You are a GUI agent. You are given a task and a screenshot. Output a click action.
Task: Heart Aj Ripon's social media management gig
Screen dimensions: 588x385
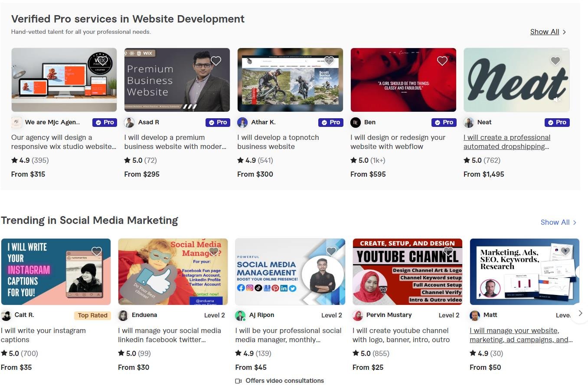(x=331, y=251)
